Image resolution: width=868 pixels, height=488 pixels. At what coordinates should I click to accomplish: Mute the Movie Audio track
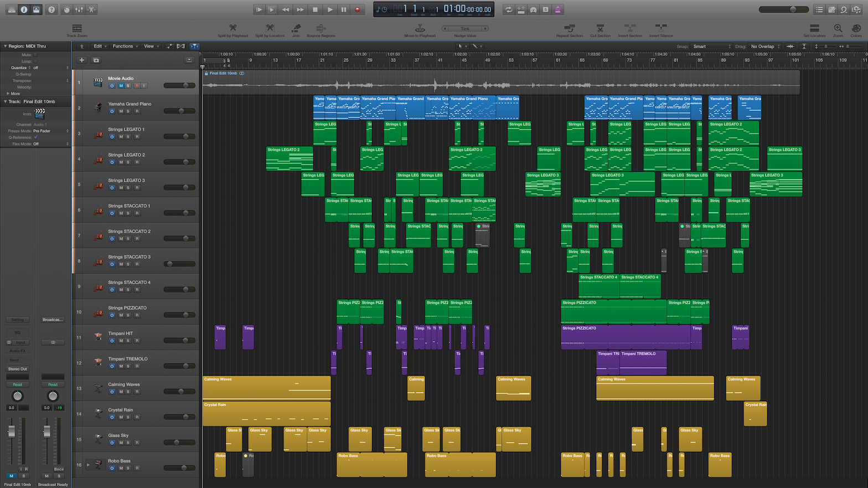121,86
